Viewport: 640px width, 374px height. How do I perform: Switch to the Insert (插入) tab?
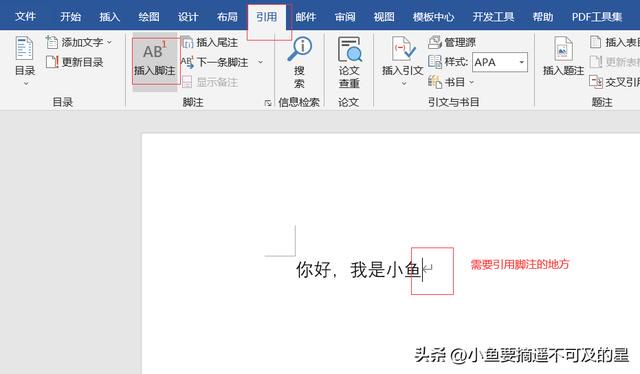110,17
